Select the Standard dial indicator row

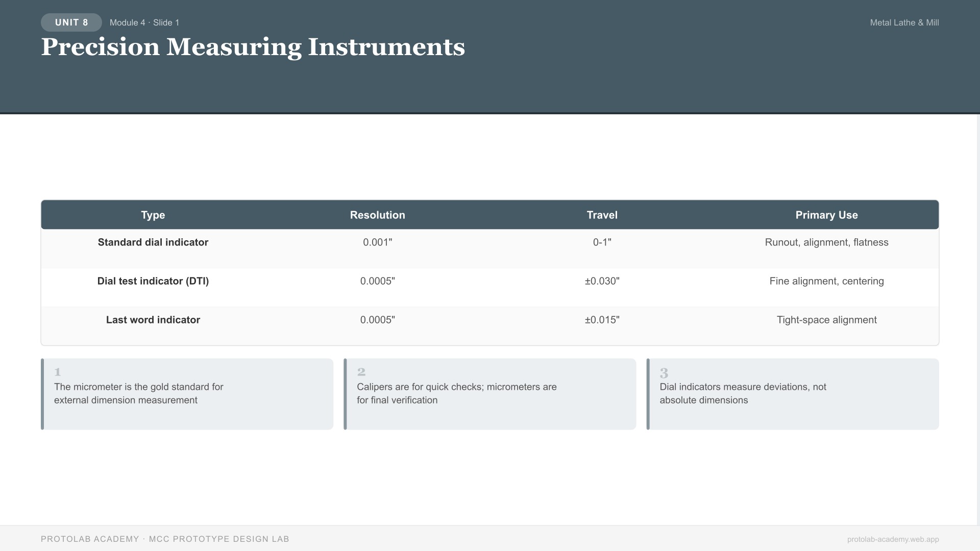[153, 242]
